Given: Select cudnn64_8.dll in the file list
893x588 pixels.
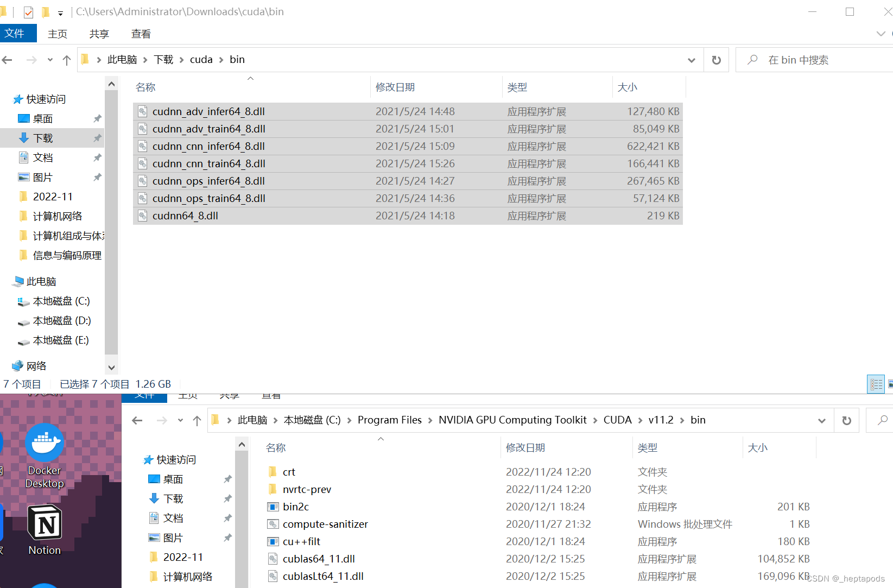Looking at the screenshot, I should 185,216.
